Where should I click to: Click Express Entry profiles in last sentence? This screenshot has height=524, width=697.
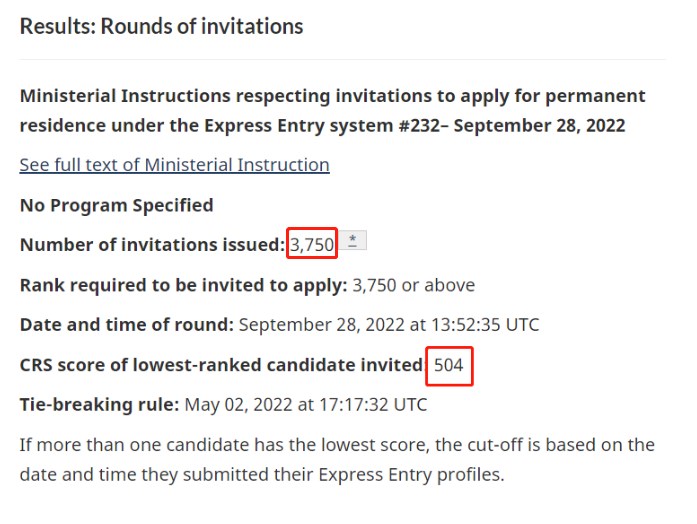tap(411, 475)
